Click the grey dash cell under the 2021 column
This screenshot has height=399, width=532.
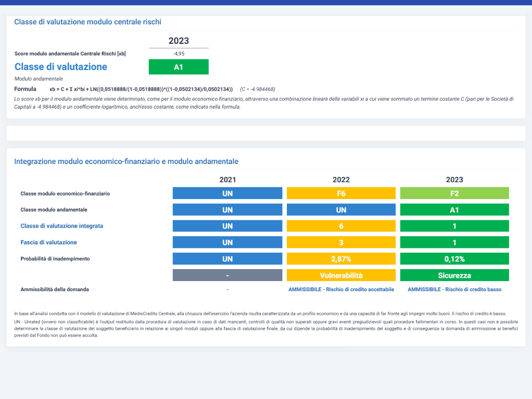pos(227,275)
